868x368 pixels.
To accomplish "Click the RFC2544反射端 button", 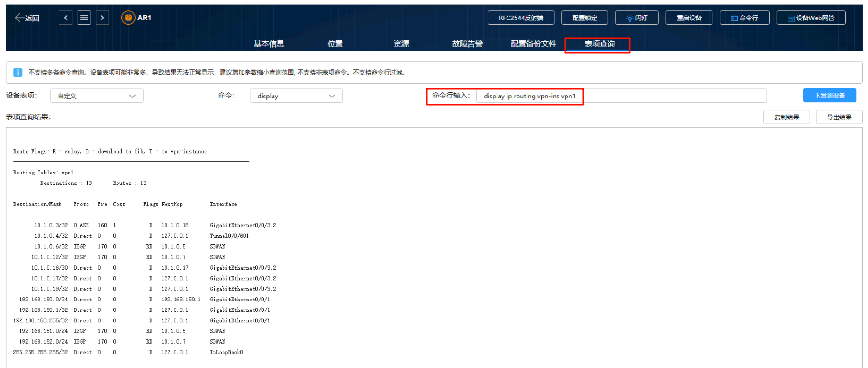I will tap(520, 18).
